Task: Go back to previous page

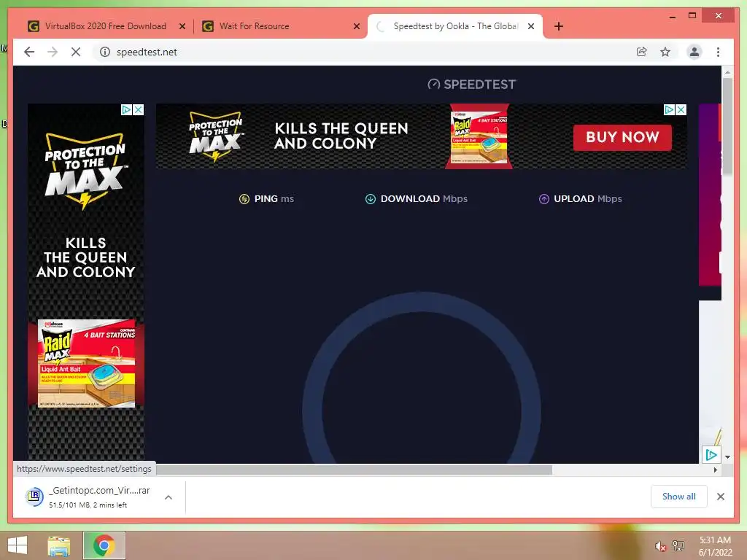Action: click(29, 52)
